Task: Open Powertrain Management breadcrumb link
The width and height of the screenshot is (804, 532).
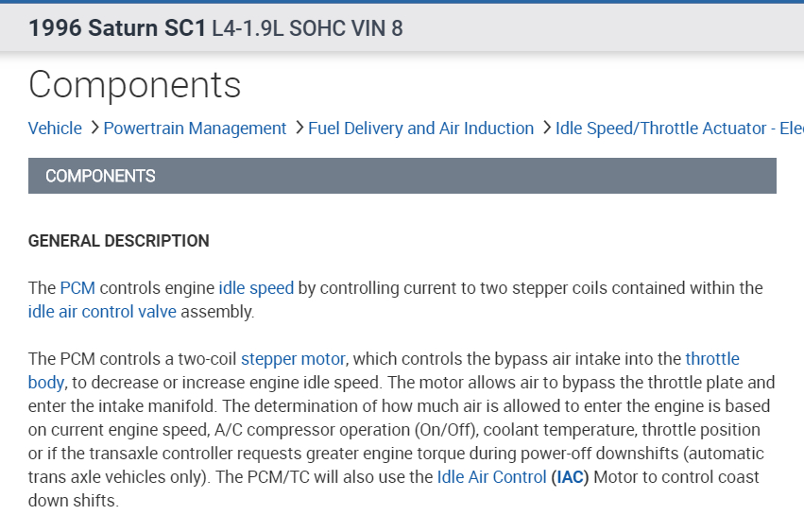Action: coord(195,129)
